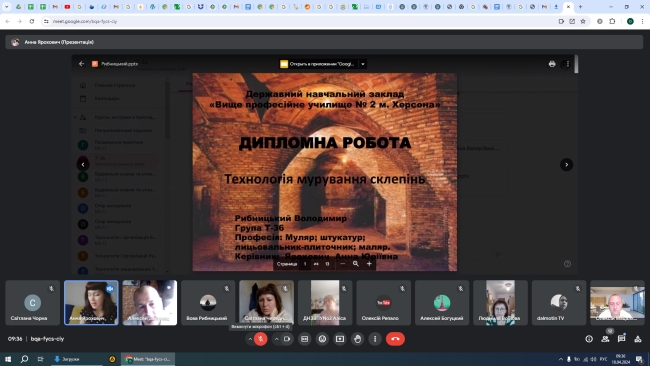Show the participants list panel
Viewport: 650px width, 366px height.
(605, 339)
